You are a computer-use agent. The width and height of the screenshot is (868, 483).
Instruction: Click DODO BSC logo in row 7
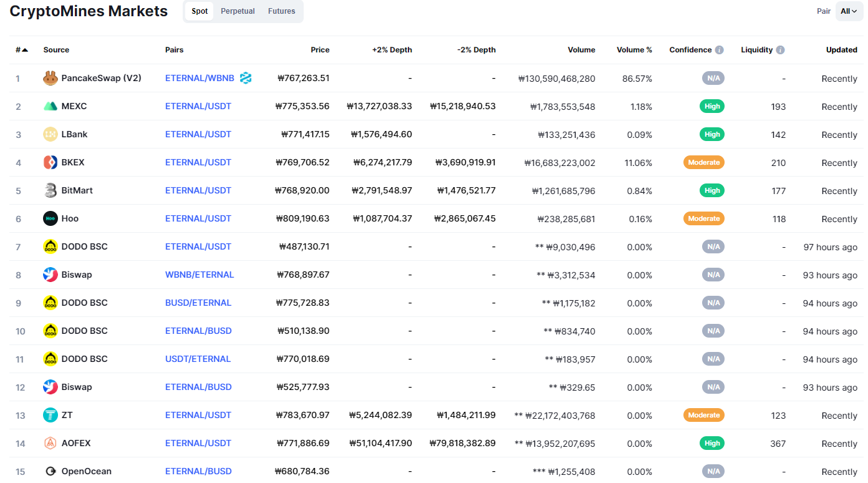[51, 246]
